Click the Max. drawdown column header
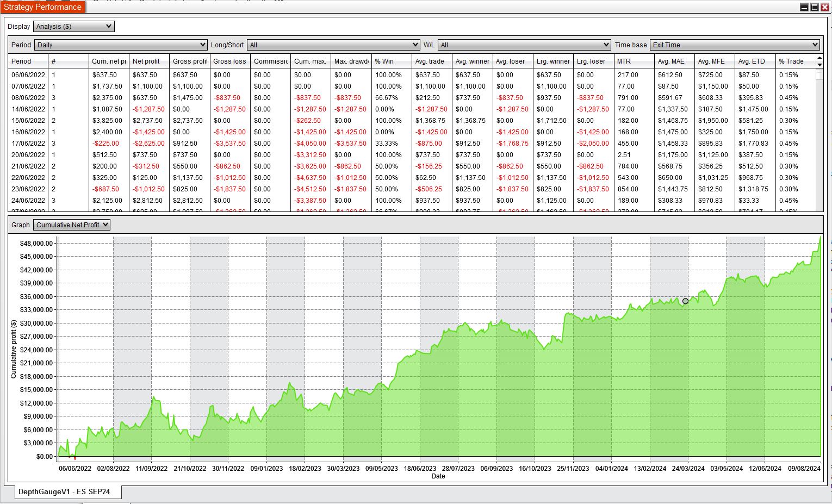This screenshot has height=504, width=832. (x=350, y=61)
